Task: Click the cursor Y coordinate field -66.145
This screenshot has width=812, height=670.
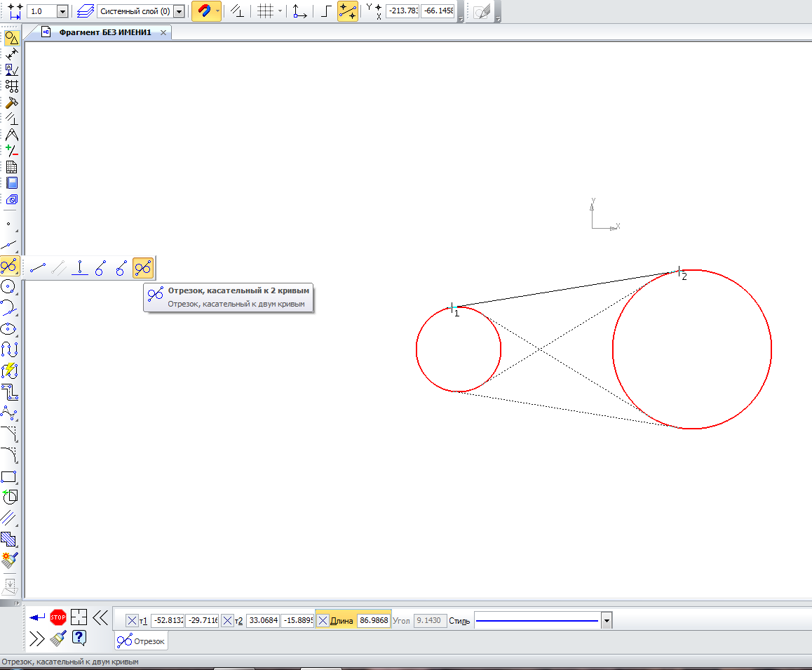Action: (x=438, y=11)
